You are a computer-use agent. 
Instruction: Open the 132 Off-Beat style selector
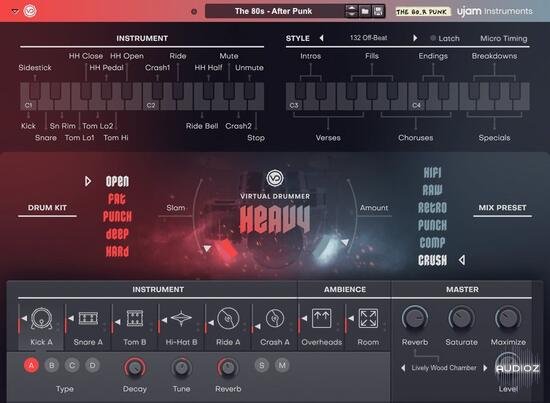pyautogui.click(x=368, y=38)
